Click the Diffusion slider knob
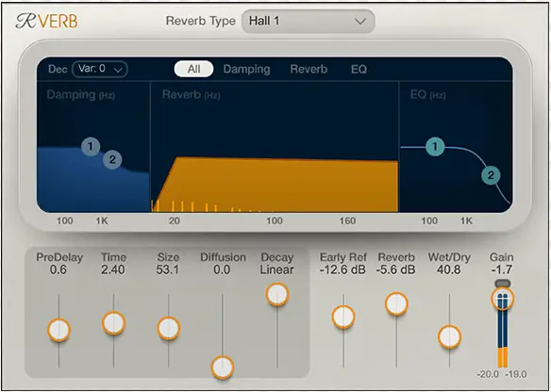The height and width of the screenshot is (392, 551). 223,367
